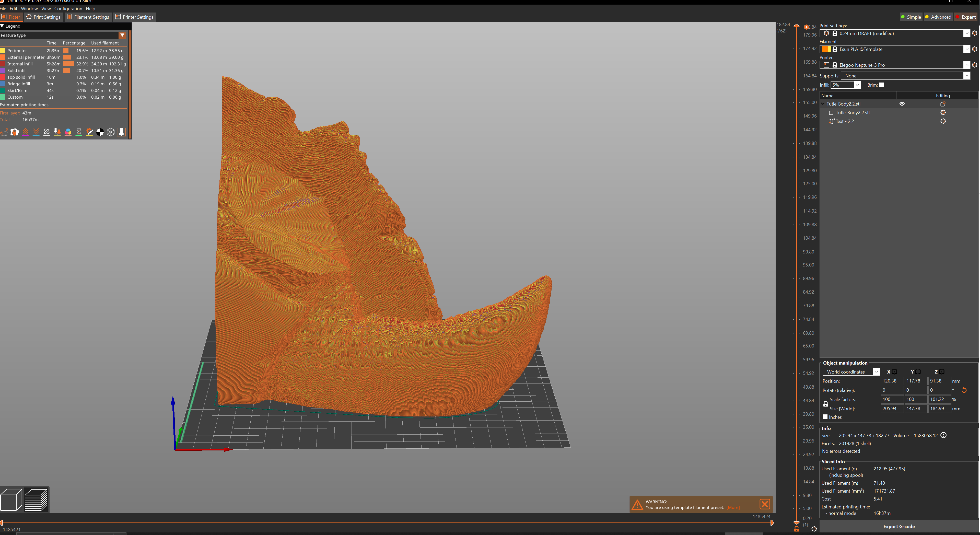
Task: Open the Filament preset dropdown
Action: (x=967, y=49)
